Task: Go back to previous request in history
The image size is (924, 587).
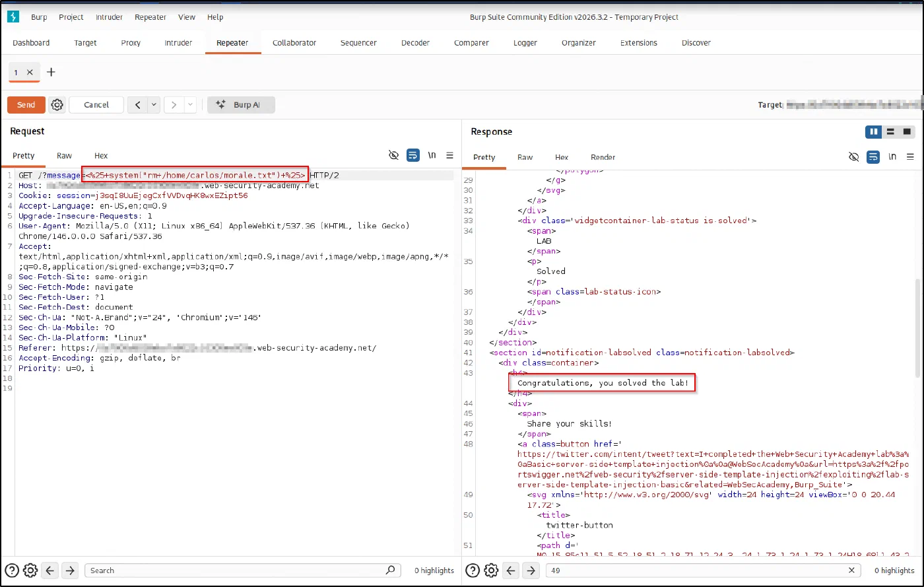Action: pyautogui.click(x=138, y=105)
